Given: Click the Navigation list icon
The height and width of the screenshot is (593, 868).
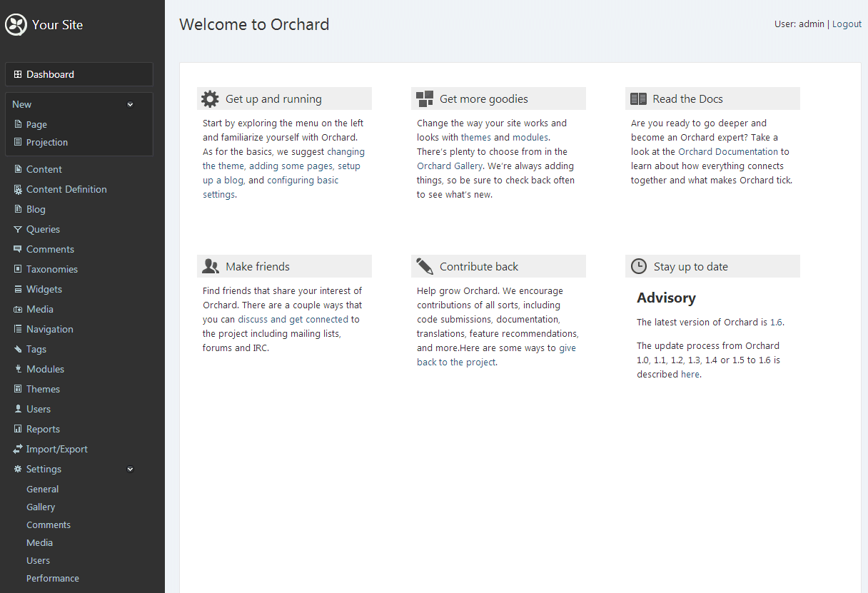Looking at the screenshot, I should (19, 329).
